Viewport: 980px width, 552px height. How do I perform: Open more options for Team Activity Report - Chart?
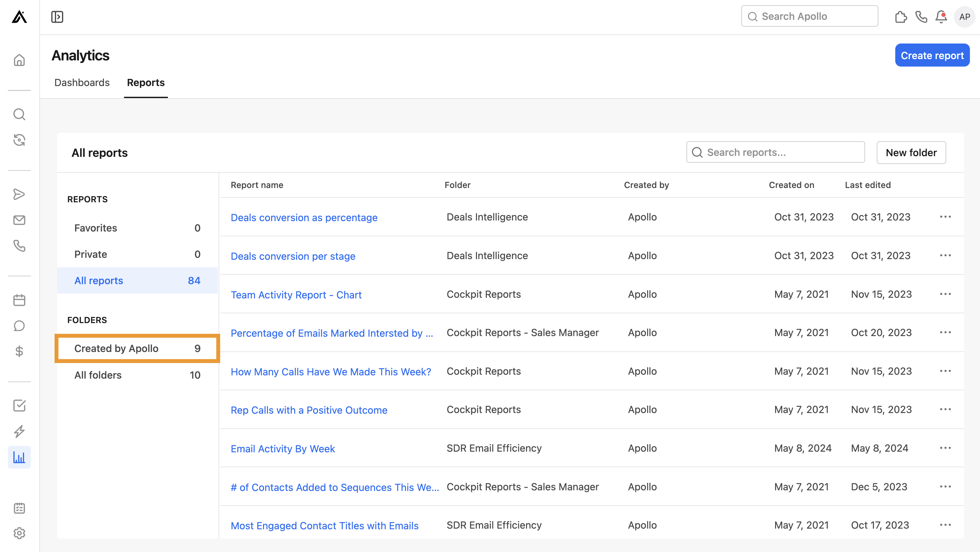[946, 294]
